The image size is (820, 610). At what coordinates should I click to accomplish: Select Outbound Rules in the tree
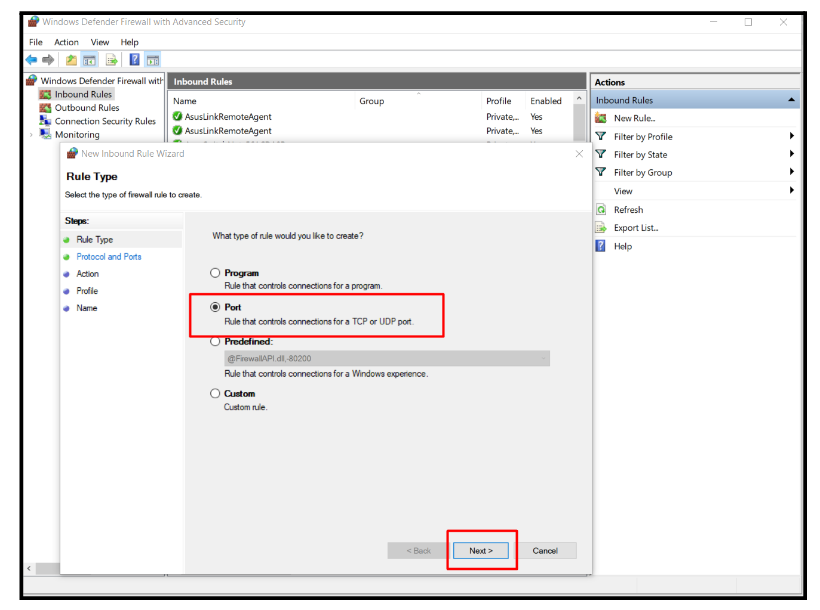[x=87, y=108]
